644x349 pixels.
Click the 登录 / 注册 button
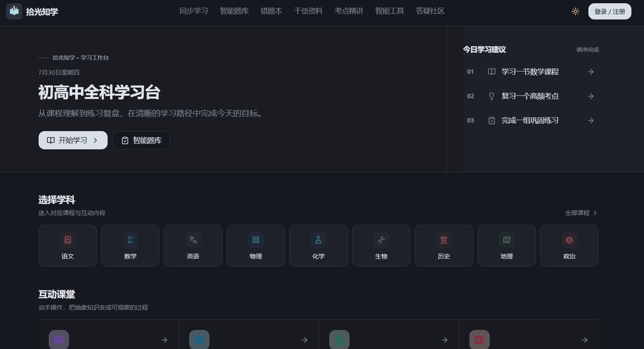click(609, 11)
